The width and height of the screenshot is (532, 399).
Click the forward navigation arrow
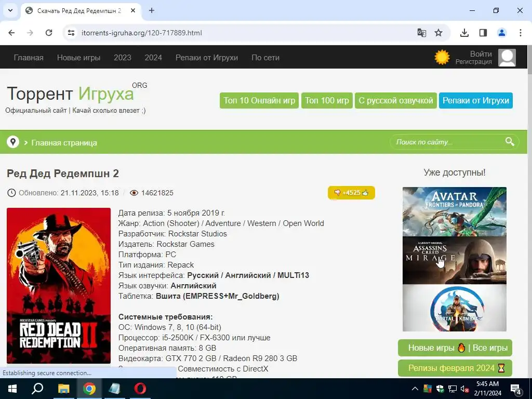[x=30, y=33]
